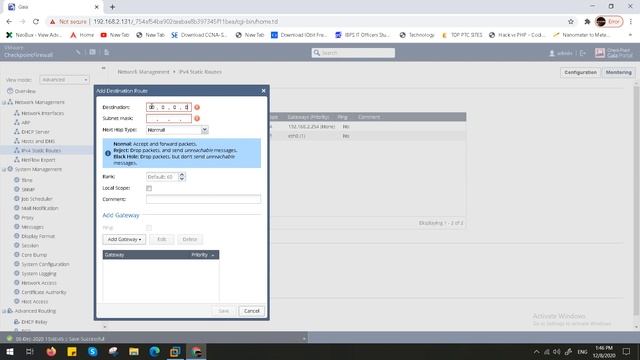The width and height of the screenshot is (640, 360).
Task: Open the Next Hop Type dropdown
Action: click(204, 130)
